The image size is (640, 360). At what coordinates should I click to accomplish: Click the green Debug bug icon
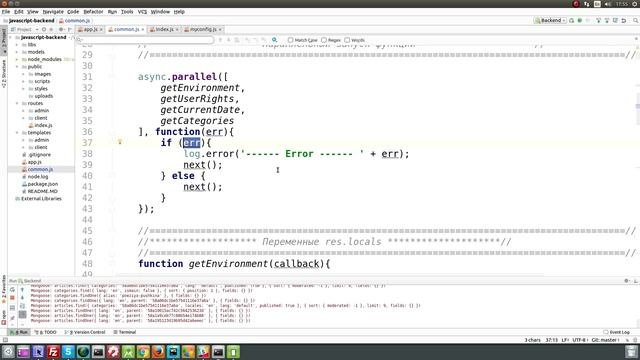pyautogui.click(x=580, y=20)
